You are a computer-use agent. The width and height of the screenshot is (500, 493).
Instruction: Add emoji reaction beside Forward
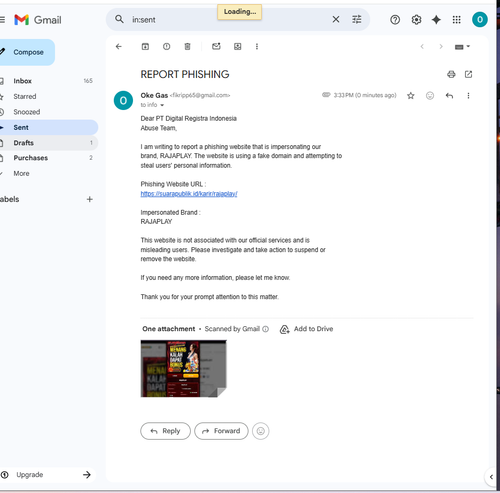pyautogui.click(x=261, y=431)
